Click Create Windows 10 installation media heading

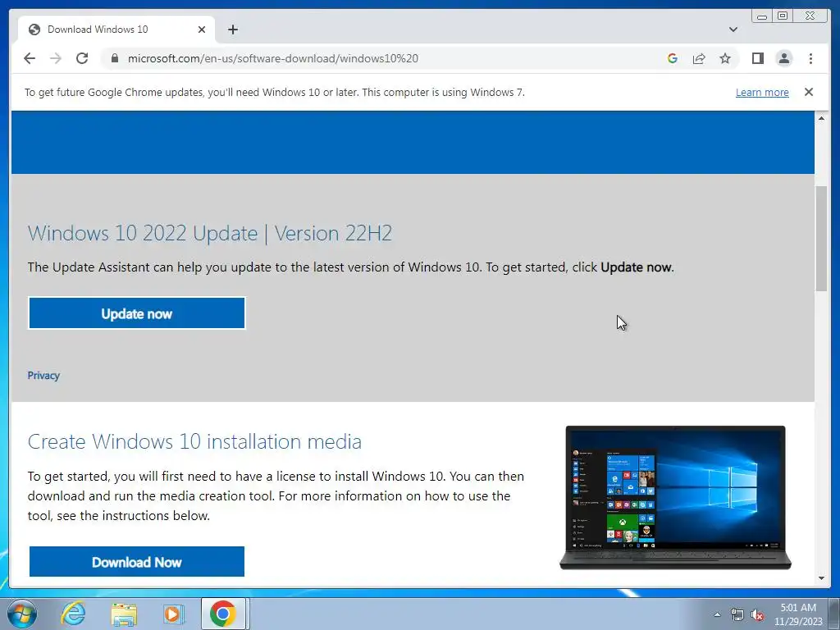coord(194,441)
